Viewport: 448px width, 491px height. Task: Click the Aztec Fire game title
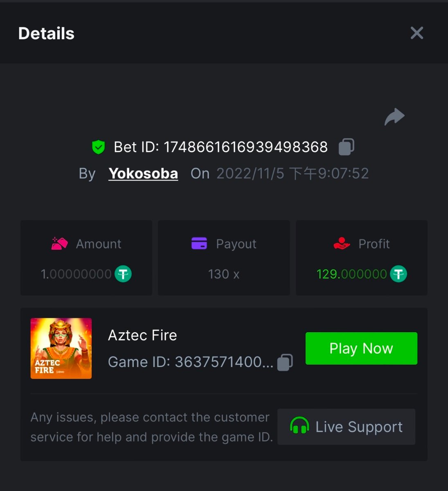pyautogui.click(x=142, y=336)
